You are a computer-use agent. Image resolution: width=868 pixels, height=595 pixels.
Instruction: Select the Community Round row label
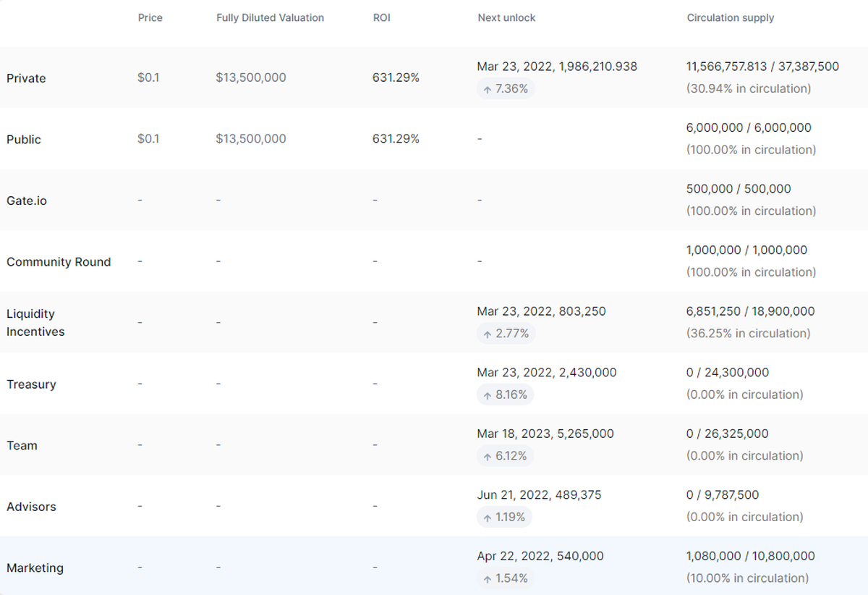59,262
